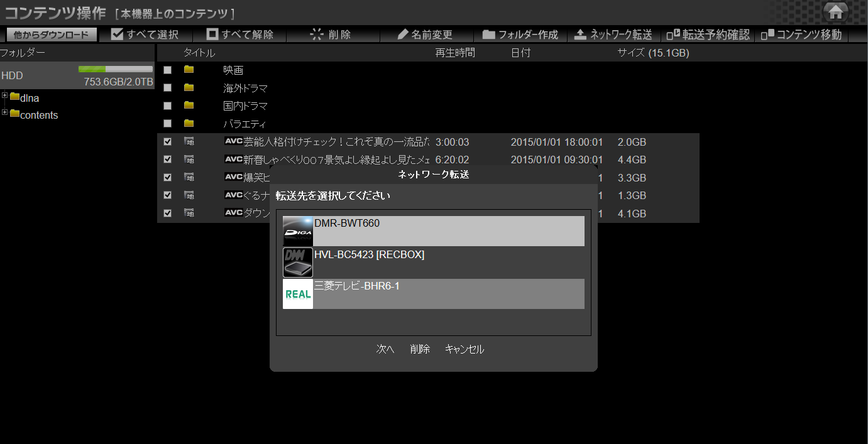Click the ネットワーク転送 upload icon
The width and height of the screenshot is (868, 444).
click(579, 34)
